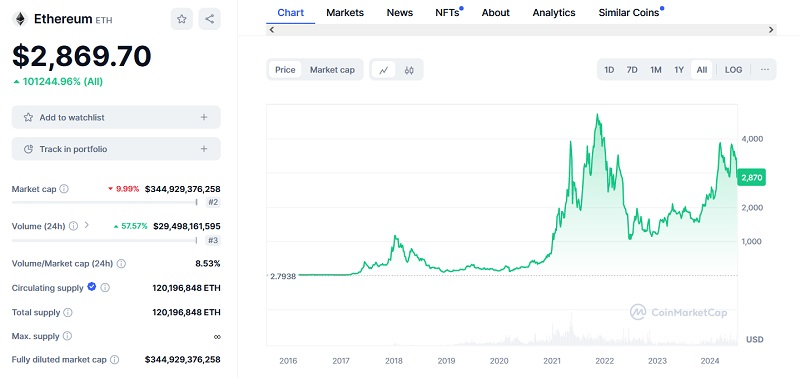Expand Add to watchlist plus
The image size is (800, 378).
click(204, 117)
